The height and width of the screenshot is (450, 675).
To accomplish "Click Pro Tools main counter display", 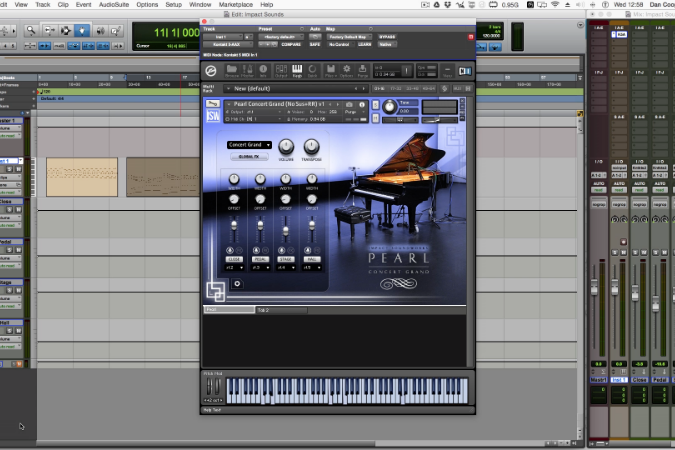I will 176,32.
